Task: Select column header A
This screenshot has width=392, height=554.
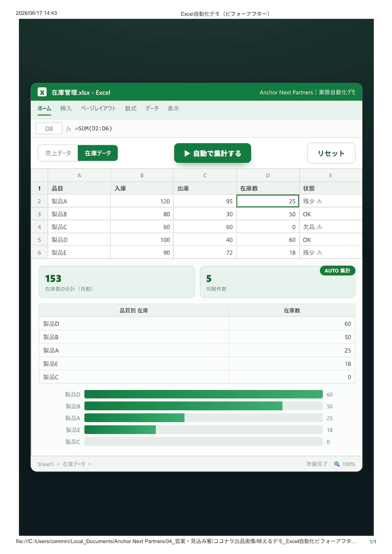Action: (79, 176)
